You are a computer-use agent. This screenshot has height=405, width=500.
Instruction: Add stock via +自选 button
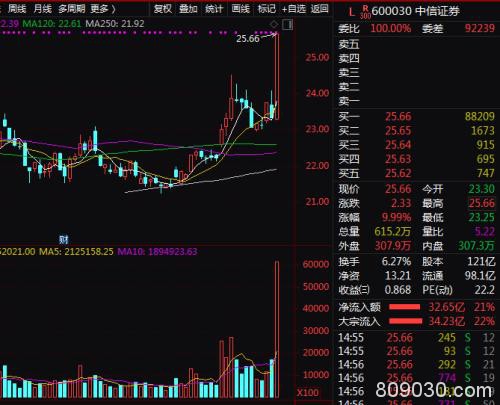(294, 9)
